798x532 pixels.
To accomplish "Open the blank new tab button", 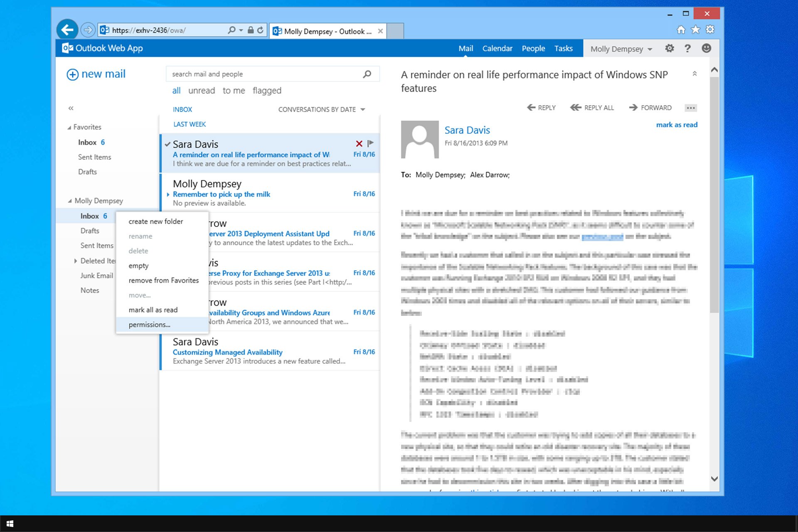I will pos(395,31).
